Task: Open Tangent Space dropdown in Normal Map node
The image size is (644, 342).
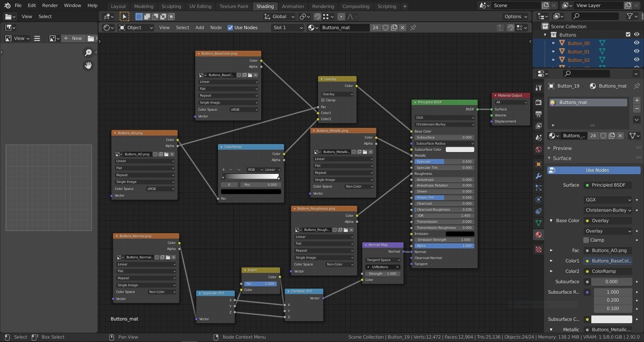Action: 383,260
